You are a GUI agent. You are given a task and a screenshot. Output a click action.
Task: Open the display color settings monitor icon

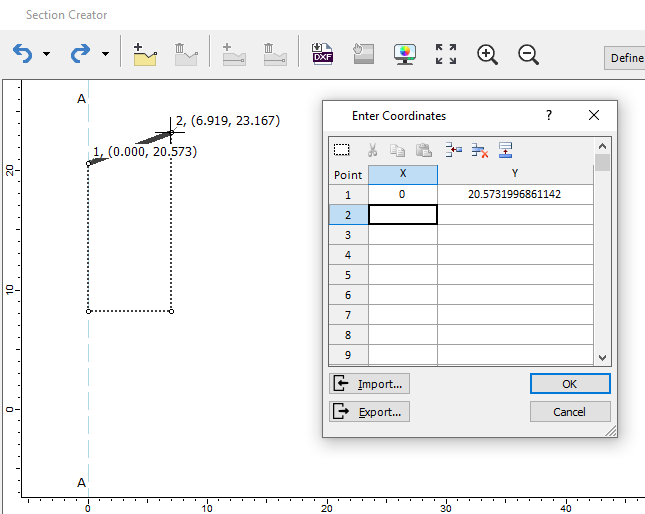click(x=405, y=54)
